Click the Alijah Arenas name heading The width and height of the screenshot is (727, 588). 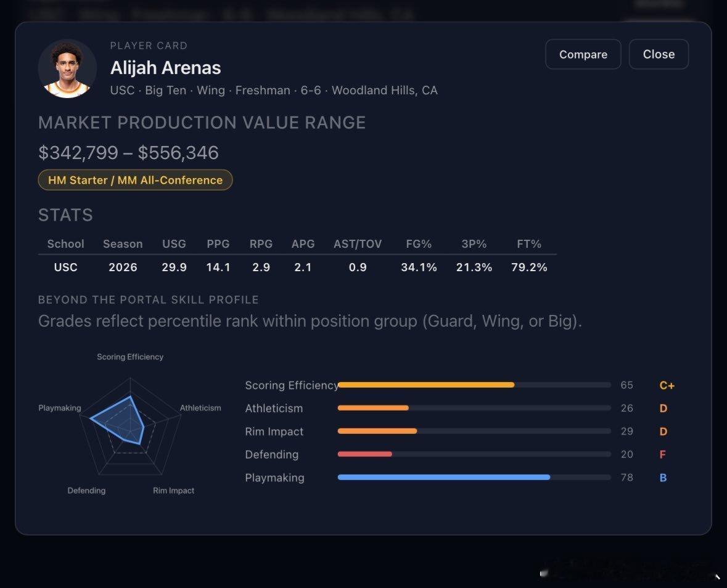[x=165, y=68]
